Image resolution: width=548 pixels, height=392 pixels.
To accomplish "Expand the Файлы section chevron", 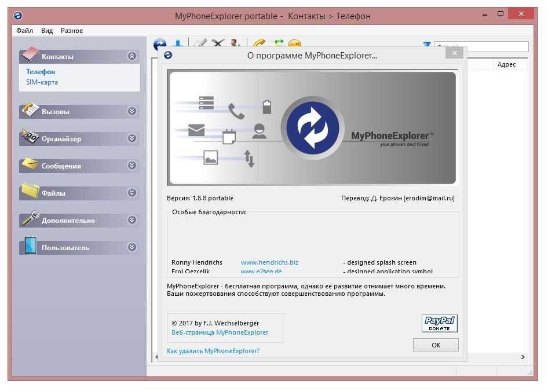I will click(132, 193).
